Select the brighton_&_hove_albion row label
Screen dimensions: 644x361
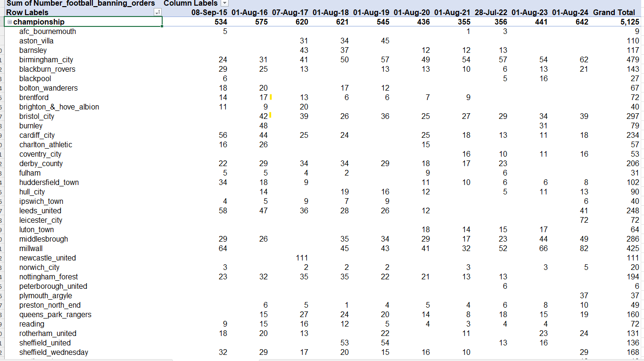point(59,107)
